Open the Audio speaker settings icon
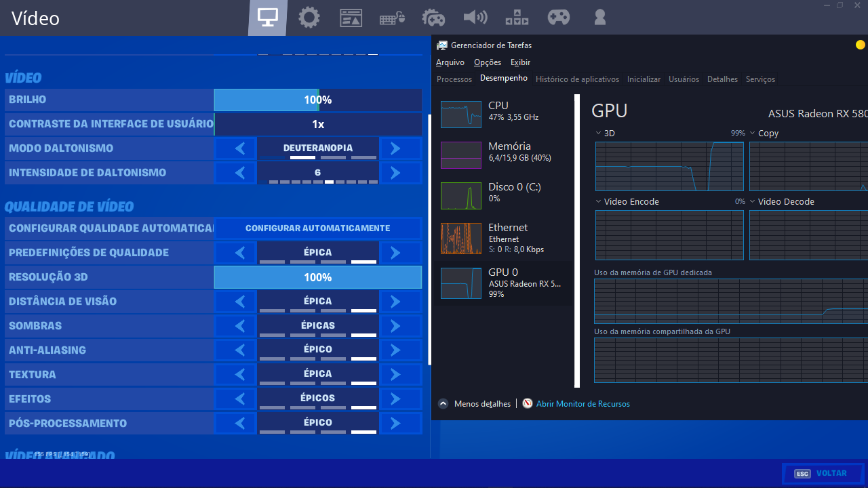 coord(475,18)
